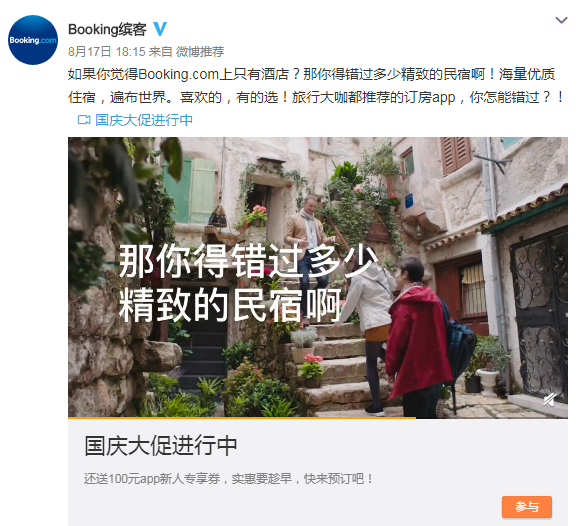Click the 那你得错过多少 video caption overlay
585x526 pixels.
[x=248, y=261]
